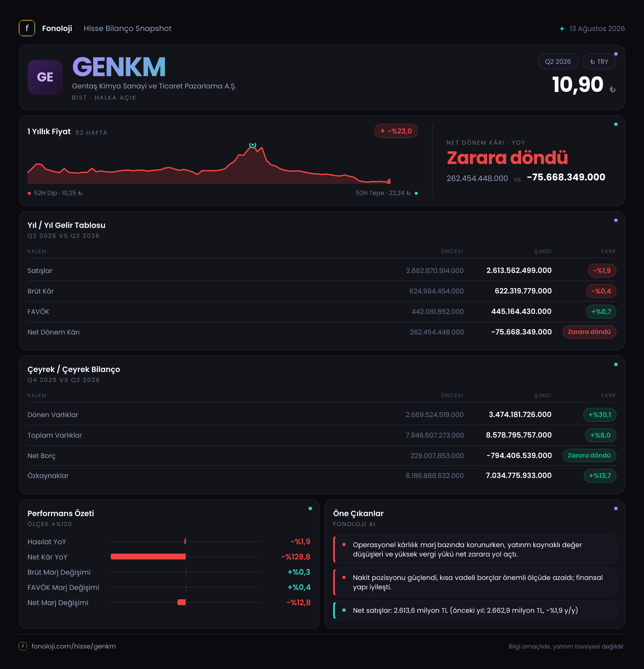Click the FAVÖK Marj Değişimi +%0,4 value

click(299, 587)
